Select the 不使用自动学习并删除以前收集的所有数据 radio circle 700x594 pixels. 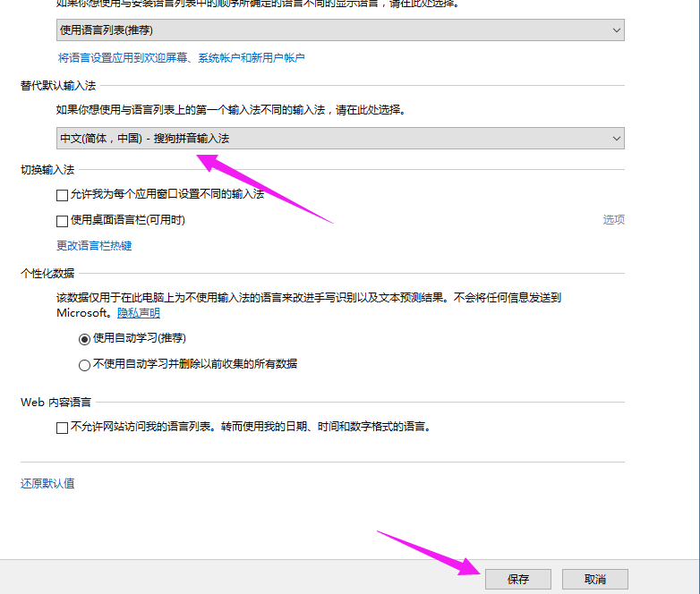85,365
